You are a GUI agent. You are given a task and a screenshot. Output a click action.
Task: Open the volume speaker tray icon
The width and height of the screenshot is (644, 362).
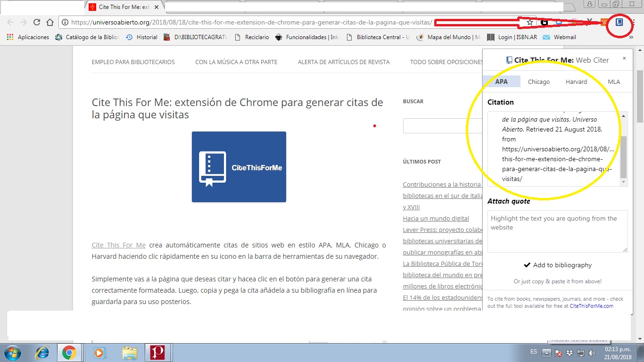coord(592,353)
